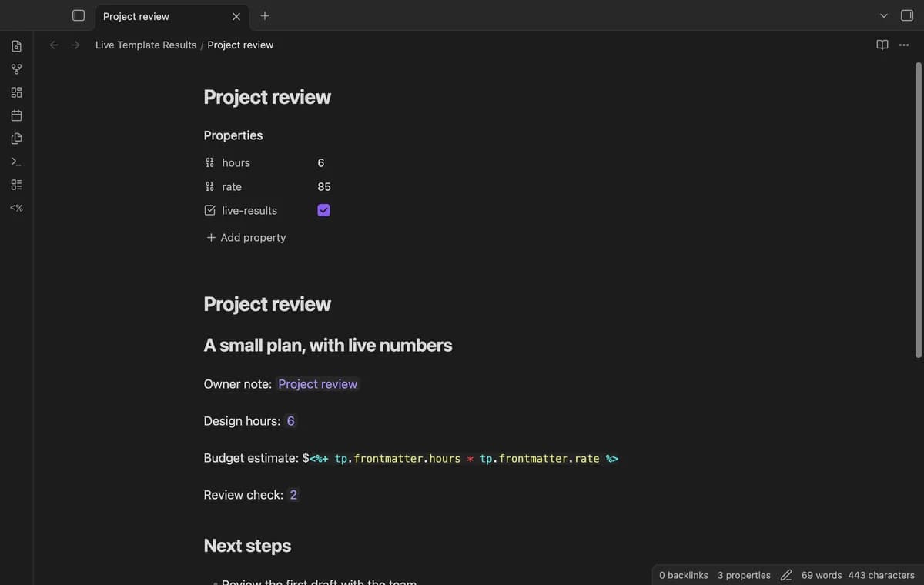Click heading A small plan, with live numbers

tap(328, 345)
